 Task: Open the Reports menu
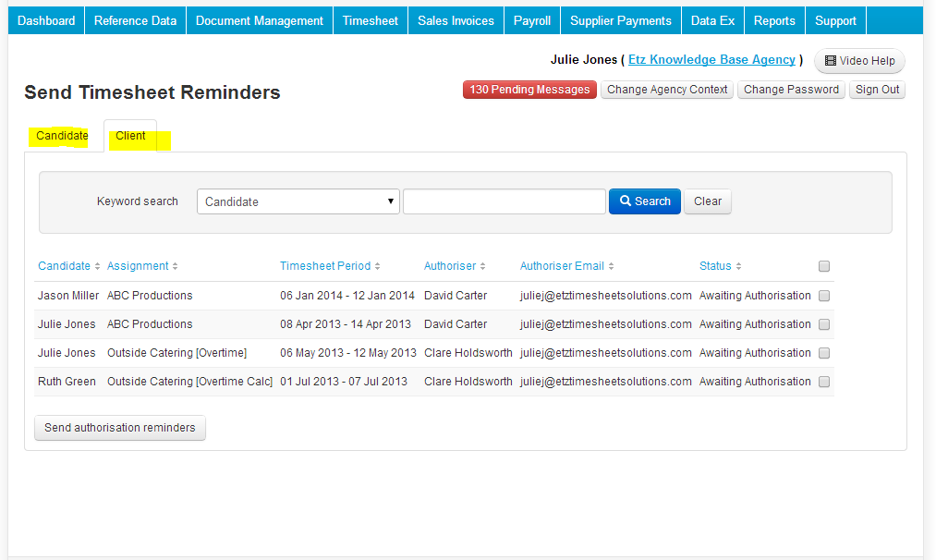pyautogui.click(x=774, y=21)
